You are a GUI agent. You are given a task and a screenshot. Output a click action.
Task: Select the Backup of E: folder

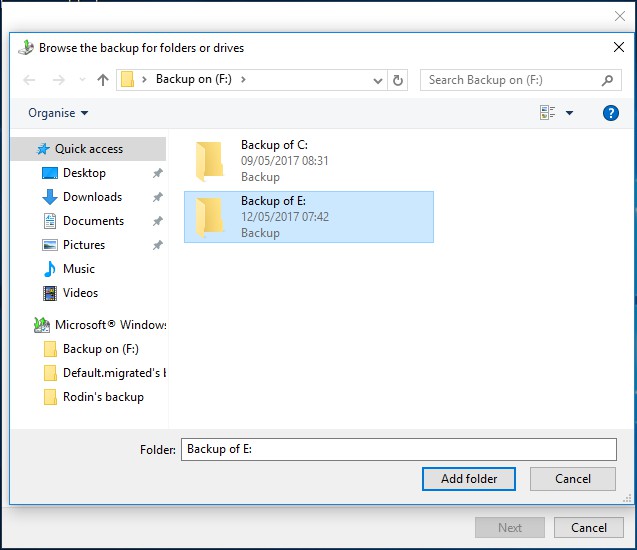click(x=309, y=217)
